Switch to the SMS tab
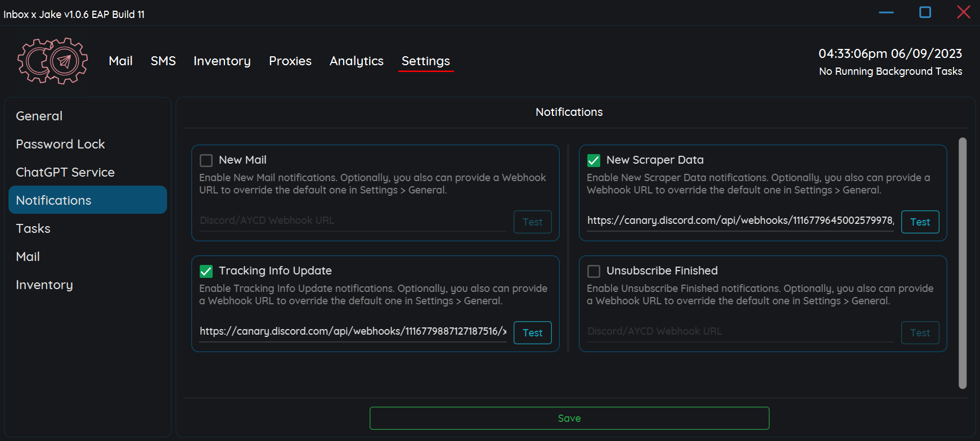The width and height of the screenshot is (980, 441). tap(163, 61)
